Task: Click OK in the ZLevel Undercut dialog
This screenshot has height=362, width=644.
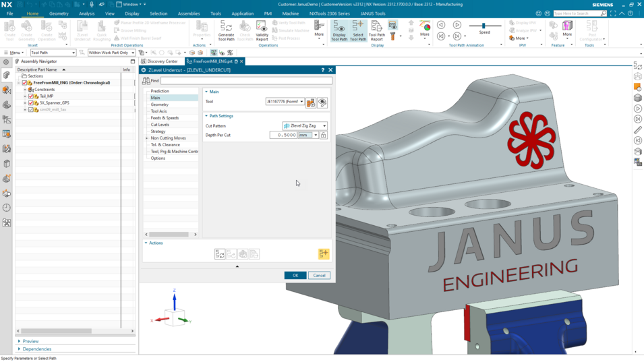Action: [x=295, y=276]
